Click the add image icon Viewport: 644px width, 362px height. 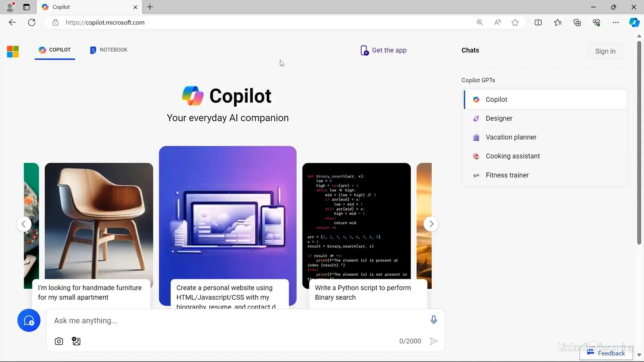[x=76, y=341]
